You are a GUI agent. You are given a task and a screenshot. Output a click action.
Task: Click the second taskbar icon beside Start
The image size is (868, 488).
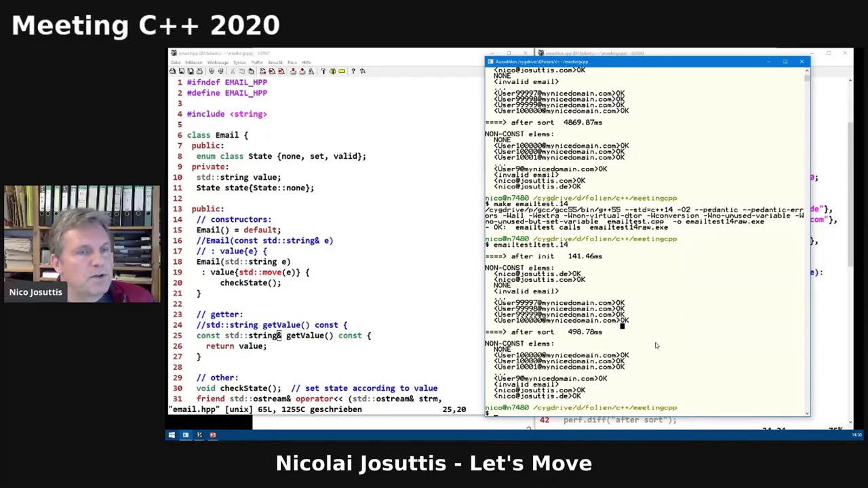(185, 435)
